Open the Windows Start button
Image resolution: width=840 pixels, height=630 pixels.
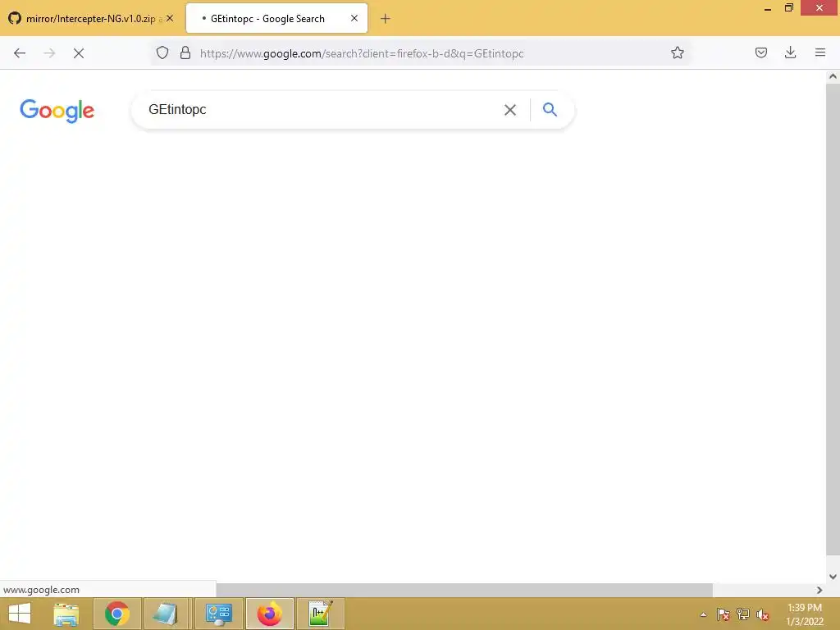20,614
